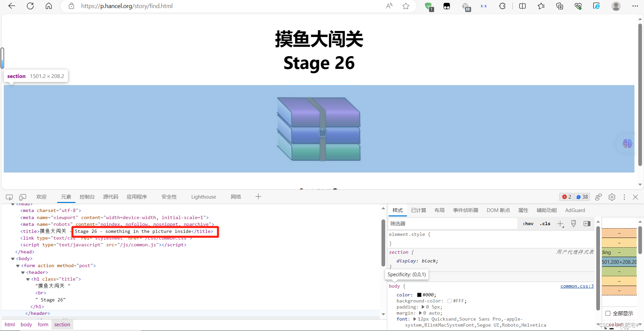The height and width of the screenshot is (331, 644).
Task: Open the green shield extension
Action: 429,6
